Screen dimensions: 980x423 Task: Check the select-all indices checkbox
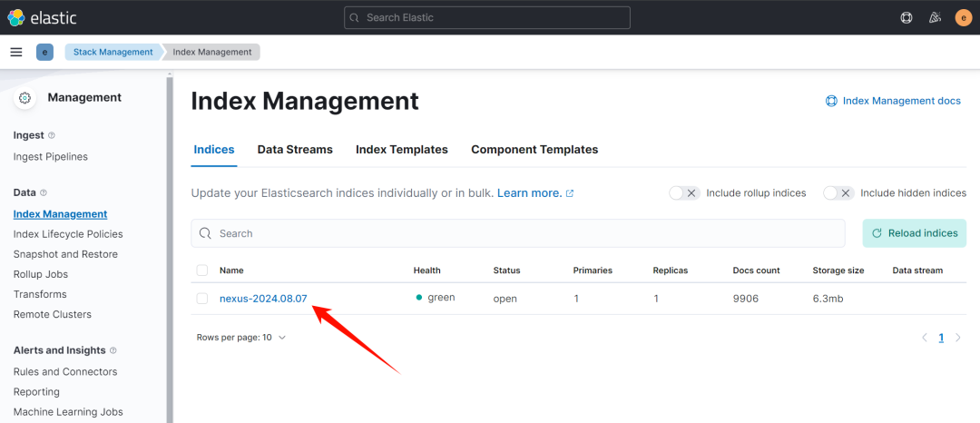click(x=201, y=271)
